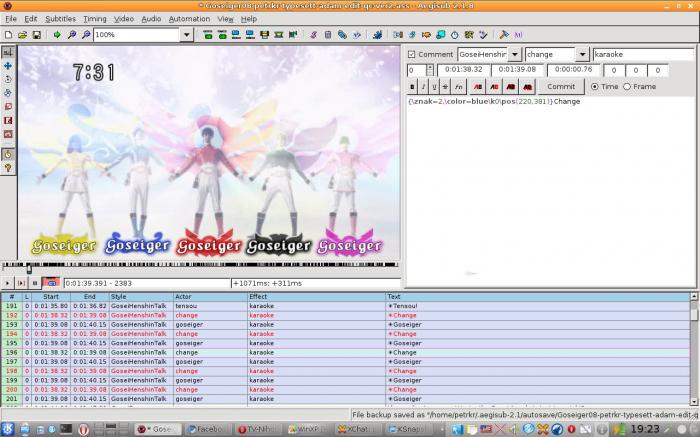
Task: Set primary color swatch button
Action: coord(478,87)
